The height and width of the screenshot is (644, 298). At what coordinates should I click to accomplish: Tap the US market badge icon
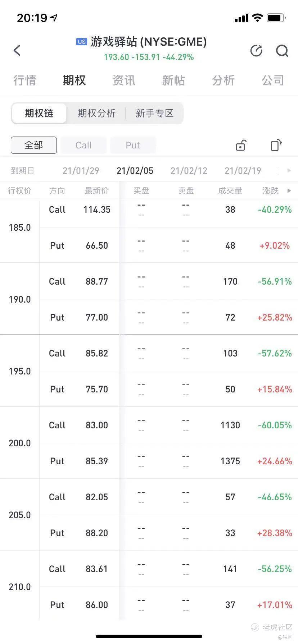coord(82,42)
